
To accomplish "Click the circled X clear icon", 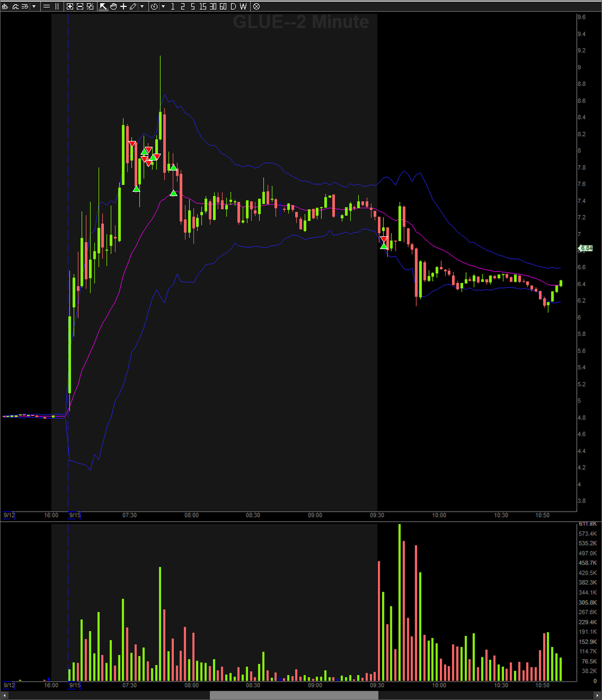I will click(256, 6).
